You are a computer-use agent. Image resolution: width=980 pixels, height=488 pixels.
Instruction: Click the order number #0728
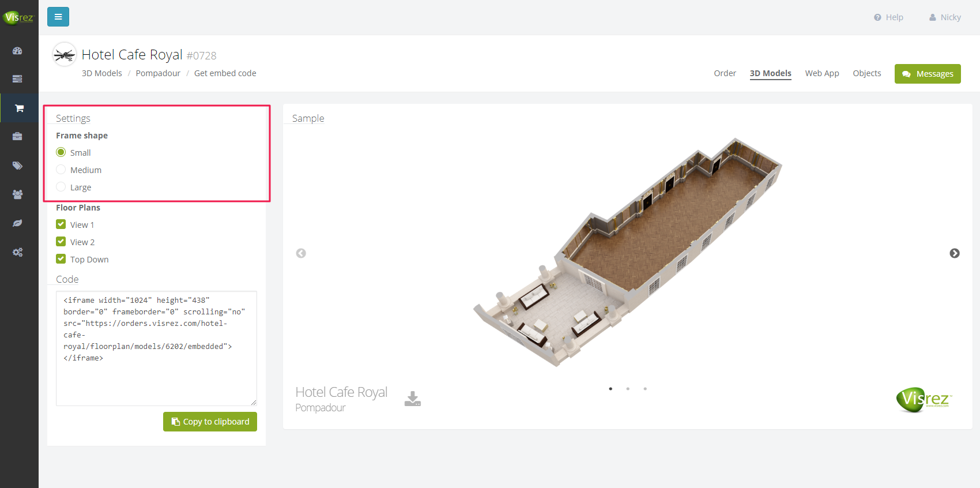[x=201, y=56]
